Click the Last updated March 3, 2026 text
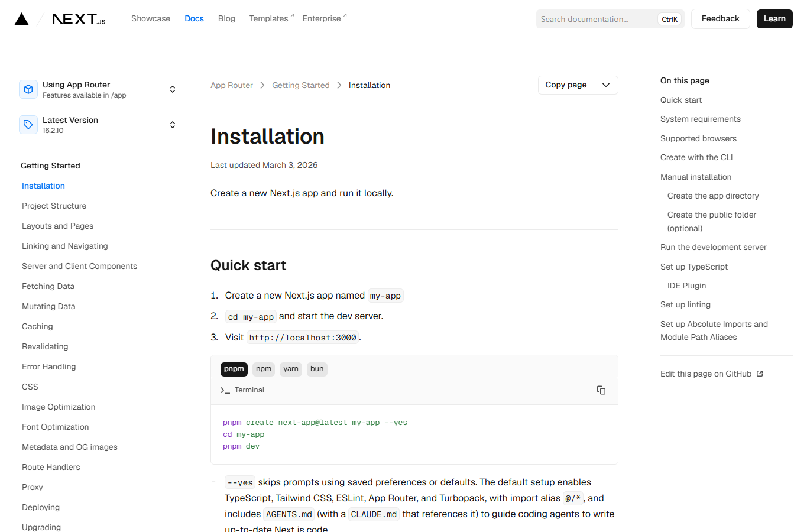 tap(264, 165)
